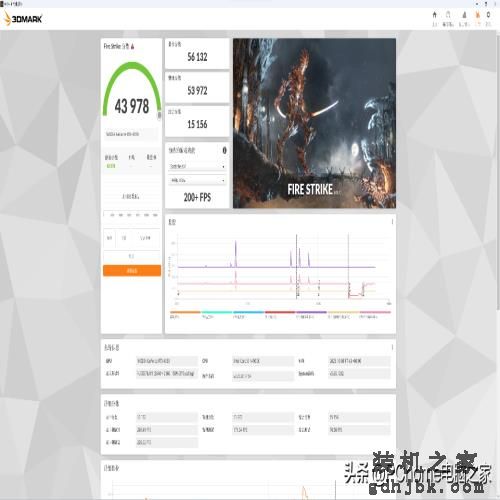
Task: Click the SystemInfo version value field
Action: pos(359,374)
